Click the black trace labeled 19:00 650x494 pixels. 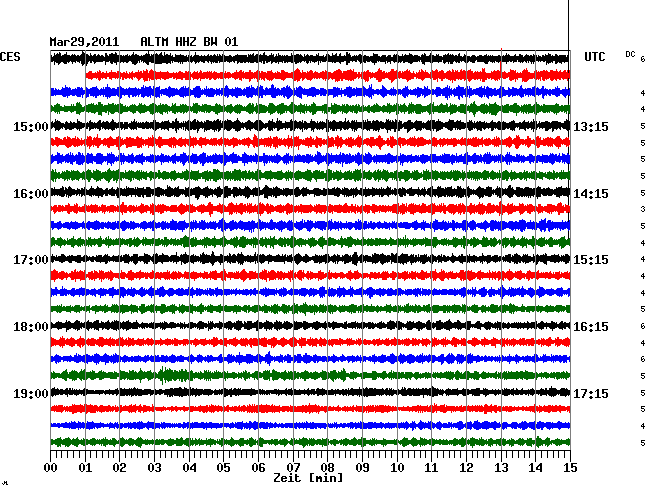pyautogui.click(x=310, y=392)
